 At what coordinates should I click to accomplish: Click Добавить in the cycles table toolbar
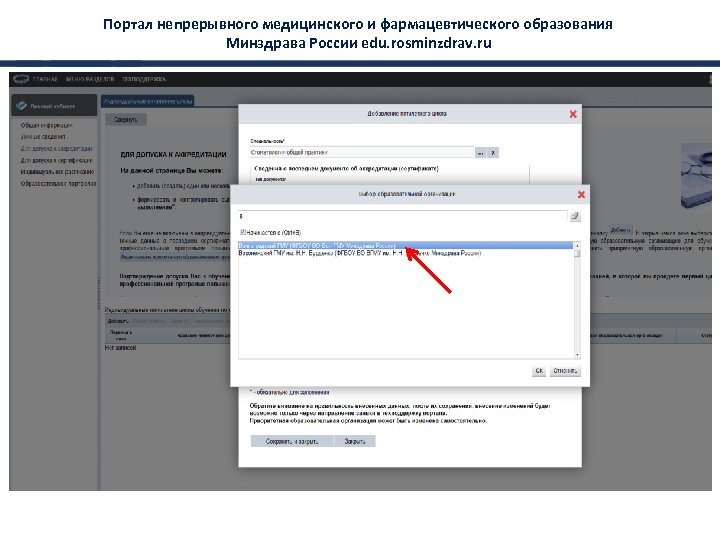point(118,321)
